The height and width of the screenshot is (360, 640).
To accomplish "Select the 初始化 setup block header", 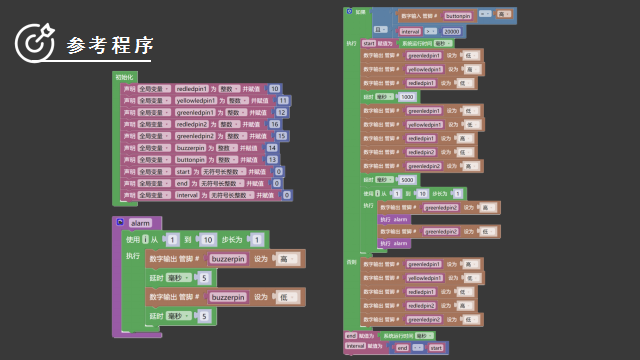I will (x=124, y=77).
